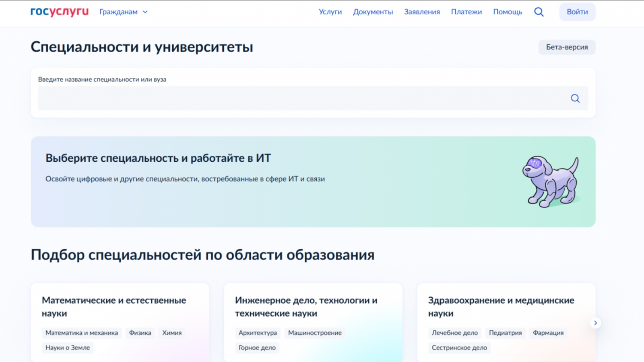Click the search icon in specialty field

(x=575, y=99)
